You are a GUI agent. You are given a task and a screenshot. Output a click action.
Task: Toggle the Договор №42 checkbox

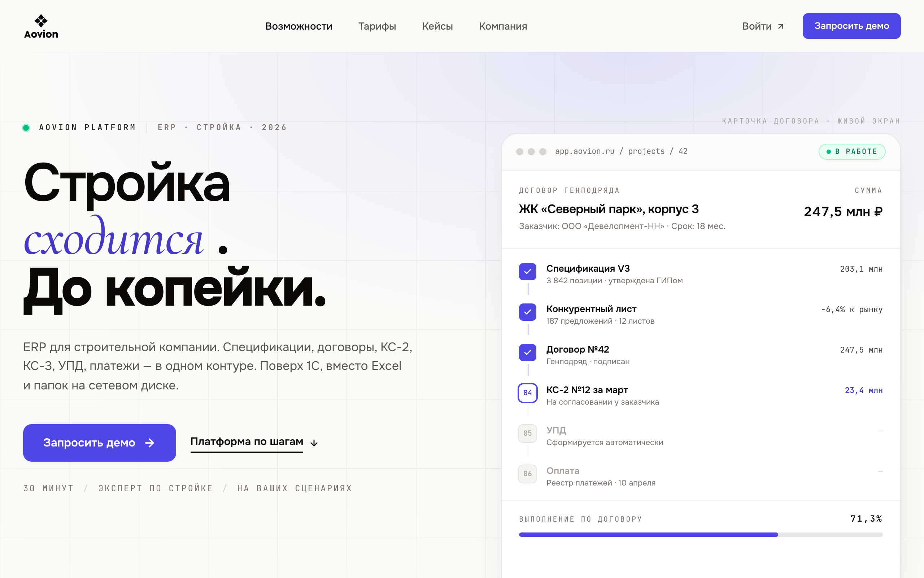point(528,353)
